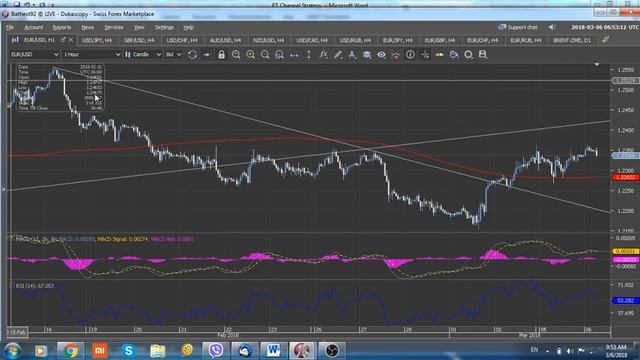Switch to the NZD/USD, H4 tab

pyautogui.click(x=269, y=40)
